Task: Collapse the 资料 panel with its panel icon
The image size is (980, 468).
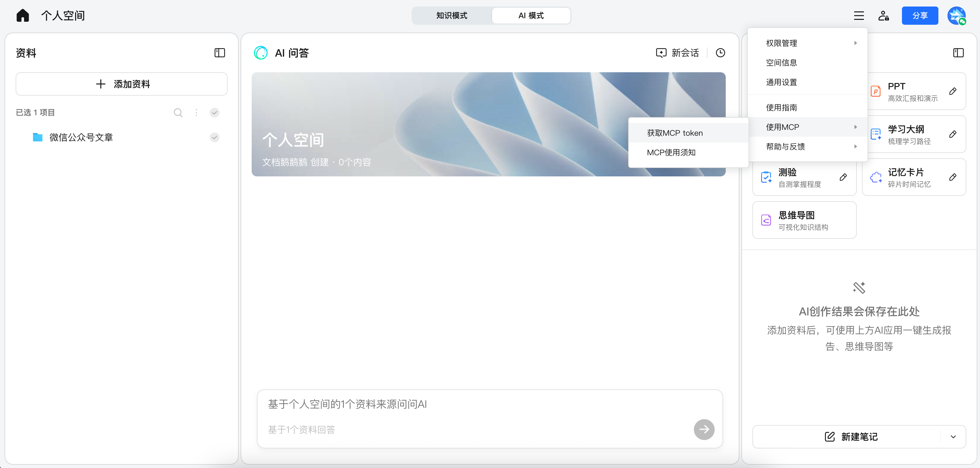Action: [219, 53]
